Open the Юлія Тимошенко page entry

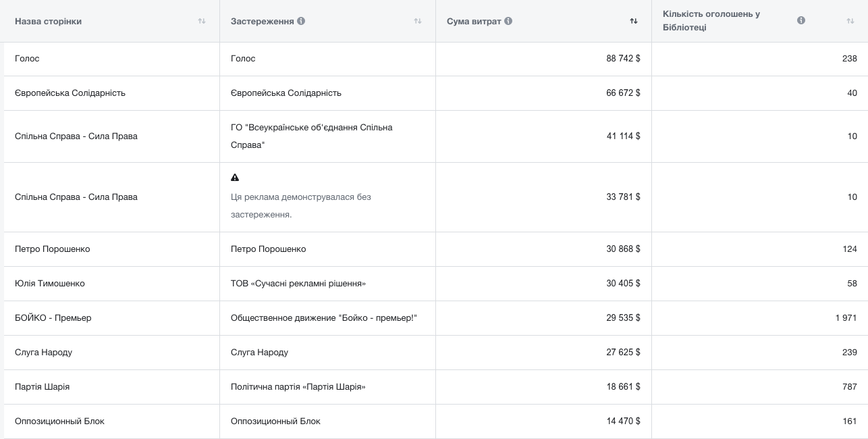click(x=50, y=284)
